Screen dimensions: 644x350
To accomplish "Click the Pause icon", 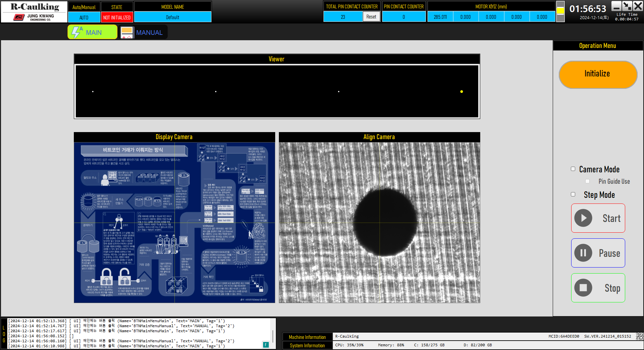I will coord(583,253).
